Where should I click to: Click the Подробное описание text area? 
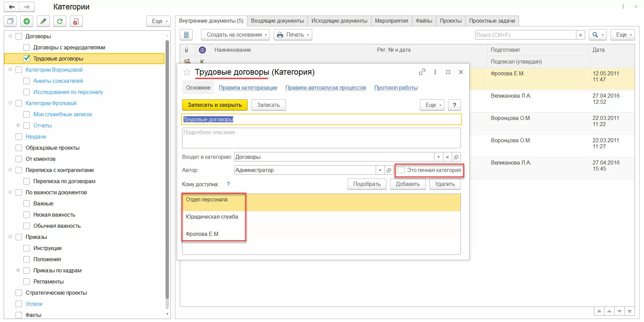(x=321, y=138)
